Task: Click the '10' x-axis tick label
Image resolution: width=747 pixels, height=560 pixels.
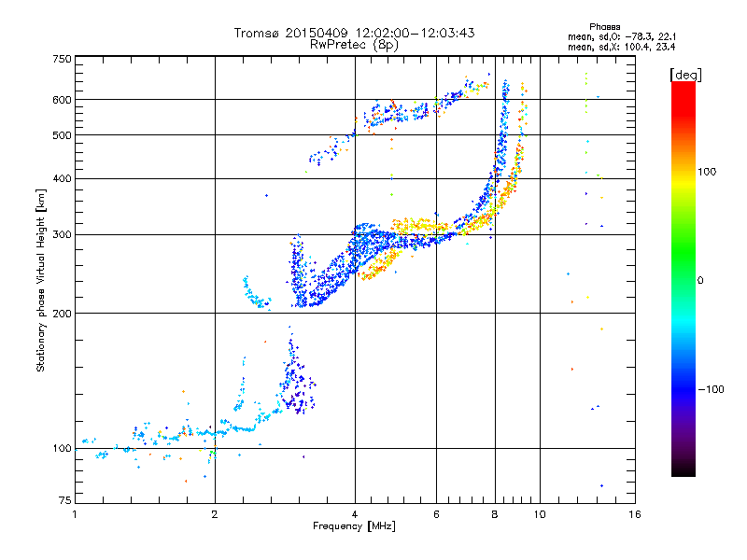Action: [x=540, y=514]
